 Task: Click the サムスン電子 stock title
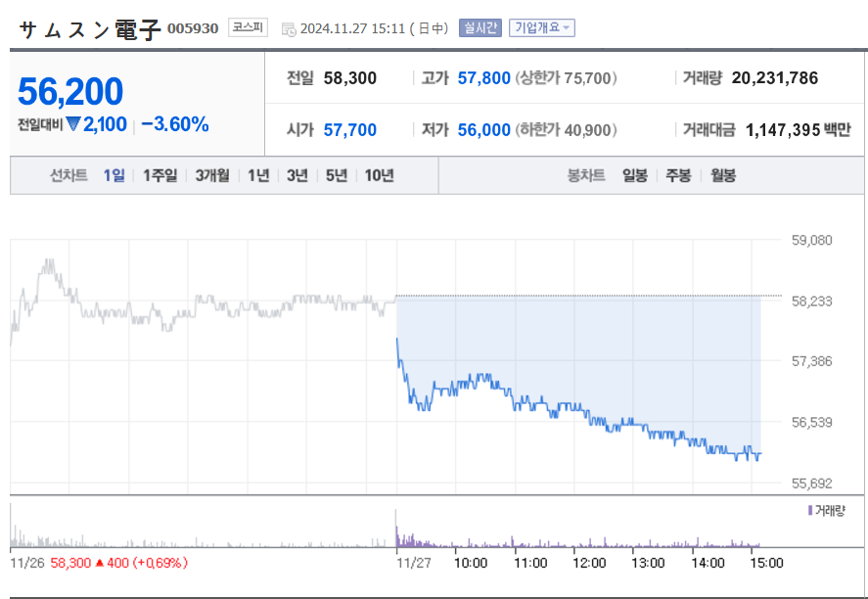coord(89,29)
